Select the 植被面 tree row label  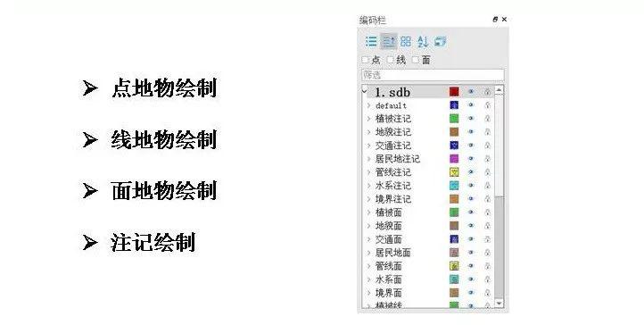point(389,212)
